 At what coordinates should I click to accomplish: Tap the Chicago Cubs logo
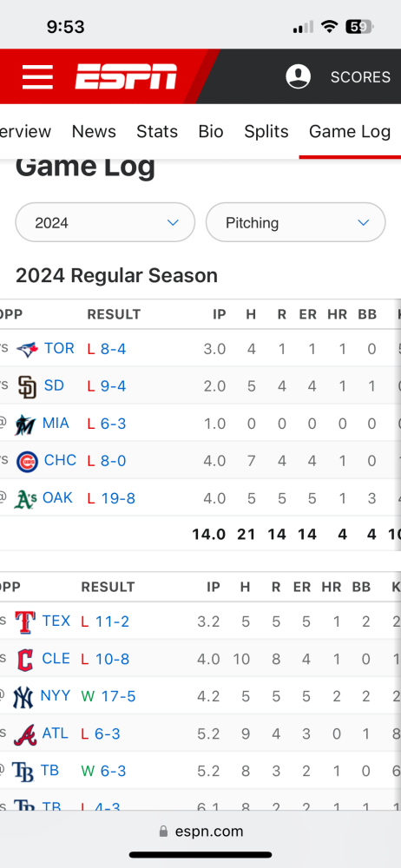click(27, 461)
